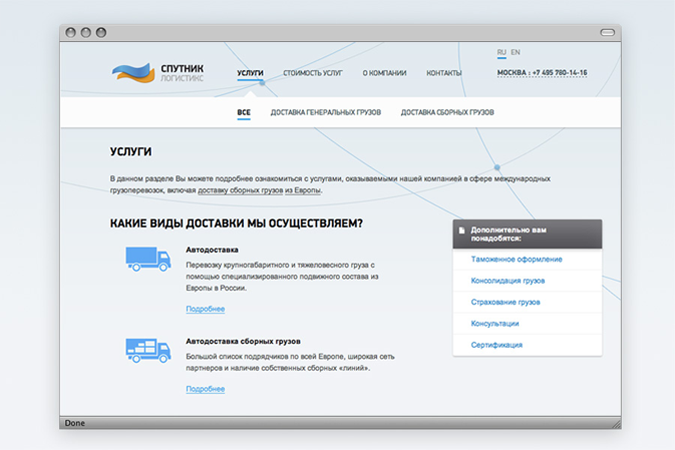Switch to Доставка сборных грузов tab
Screen dimensions: 675x450
[x=447, y=113]
